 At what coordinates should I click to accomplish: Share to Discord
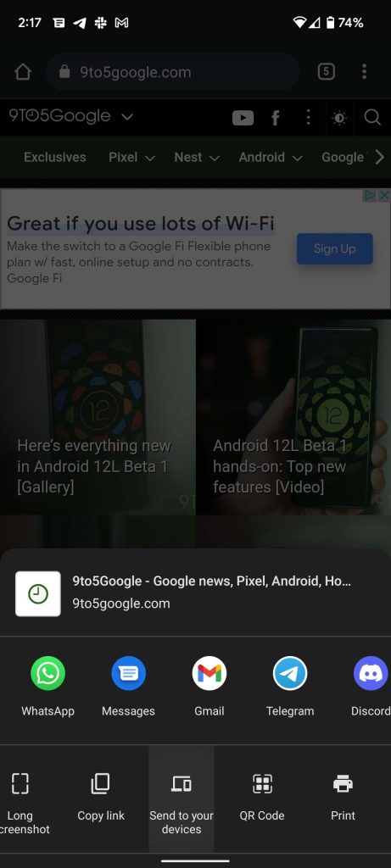pyautogui.click(x=371, y=673)
